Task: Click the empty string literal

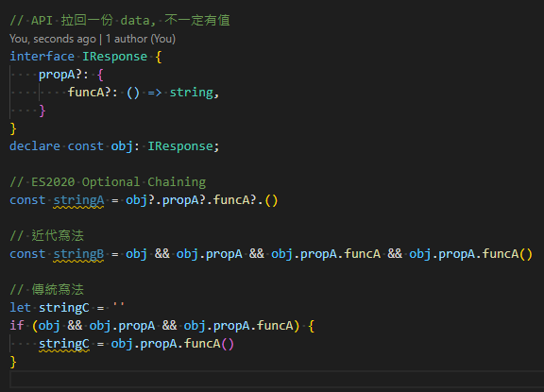Action: coord(119,306)
